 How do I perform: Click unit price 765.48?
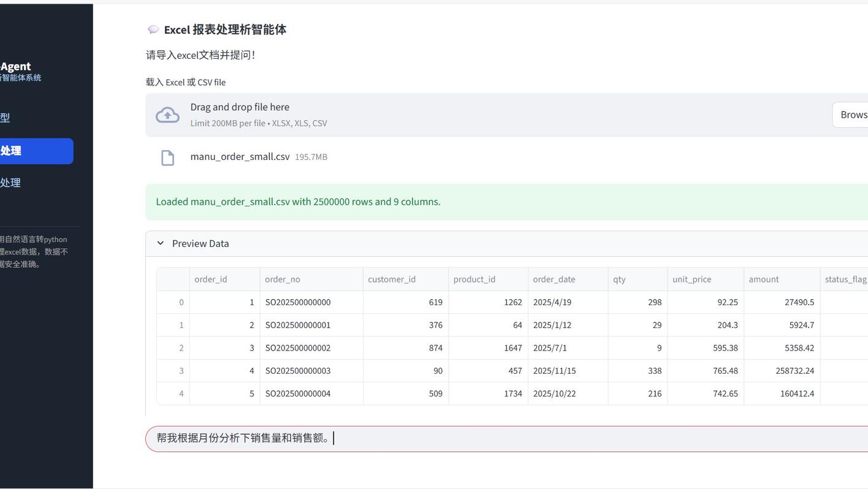tap(706, 371)
